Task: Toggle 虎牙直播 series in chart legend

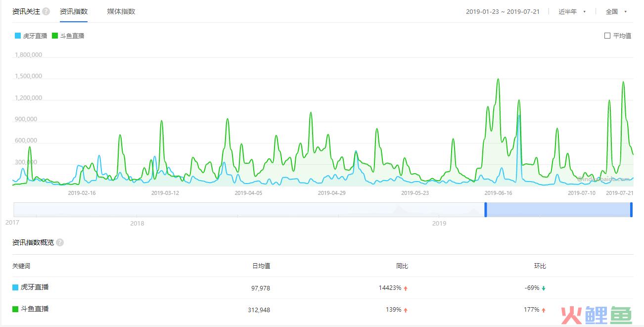Action: [31, 36]
